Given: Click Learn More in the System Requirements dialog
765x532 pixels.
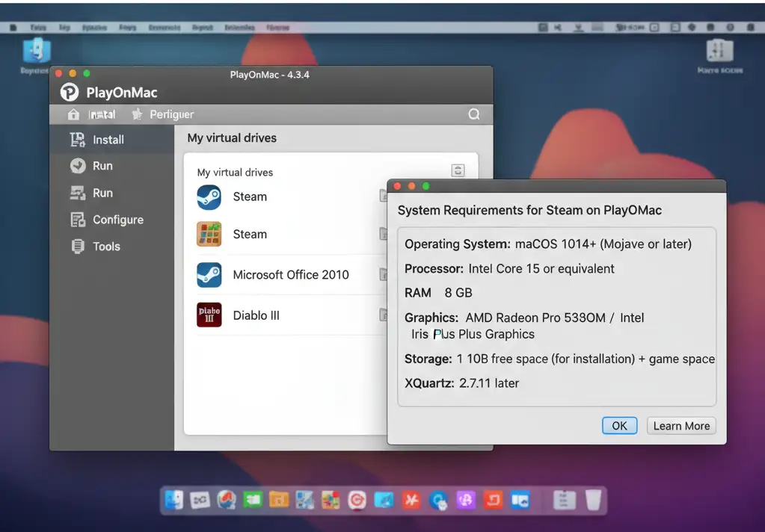Looking at the screenshot, I should pos(680,425).
